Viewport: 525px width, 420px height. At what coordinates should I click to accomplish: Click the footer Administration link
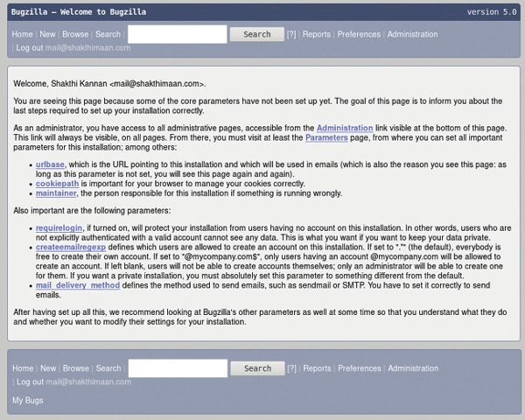click(413, 368)
